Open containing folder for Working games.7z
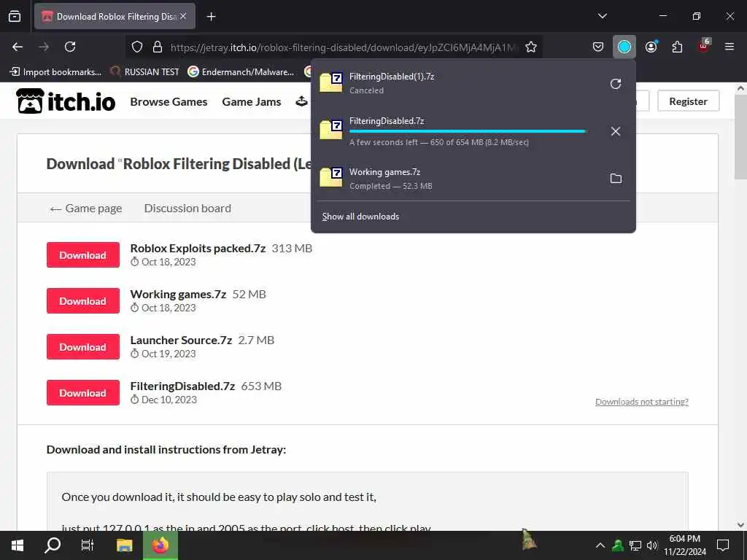This screenshot has width=747, height=560. pyautogui.click(x=616, y=178)
